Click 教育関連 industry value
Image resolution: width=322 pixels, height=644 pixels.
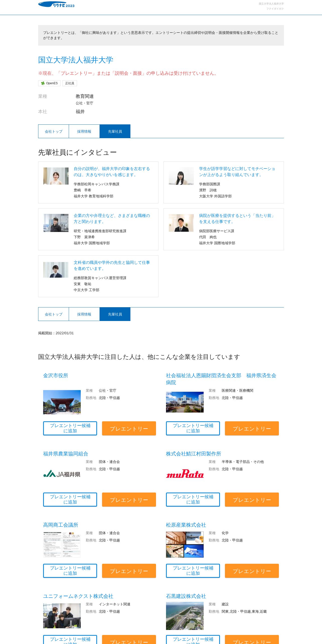(85, 96)
